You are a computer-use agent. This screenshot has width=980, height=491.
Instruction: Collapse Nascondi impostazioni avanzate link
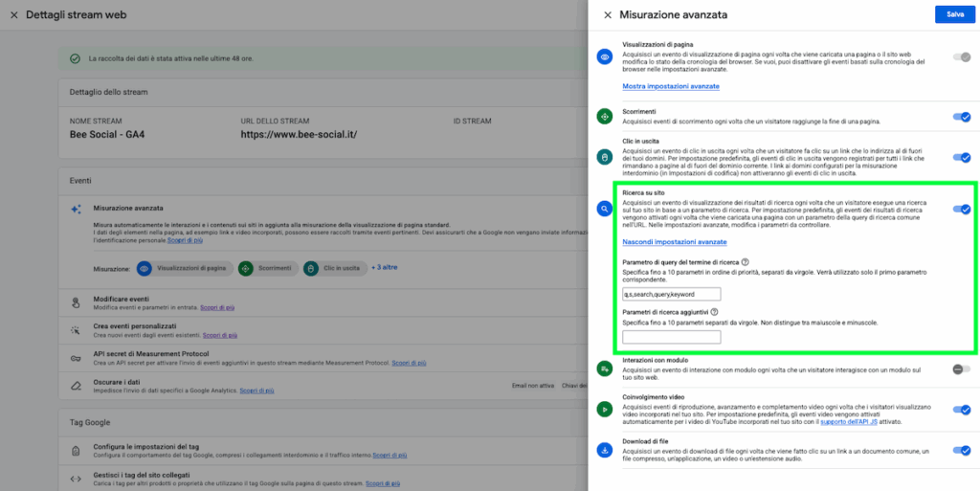(x=675, y=242)
